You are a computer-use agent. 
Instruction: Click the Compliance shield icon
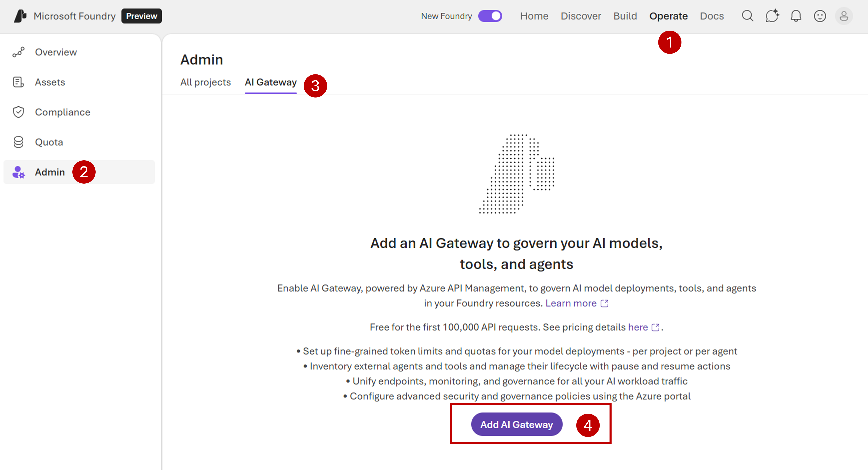19,112
